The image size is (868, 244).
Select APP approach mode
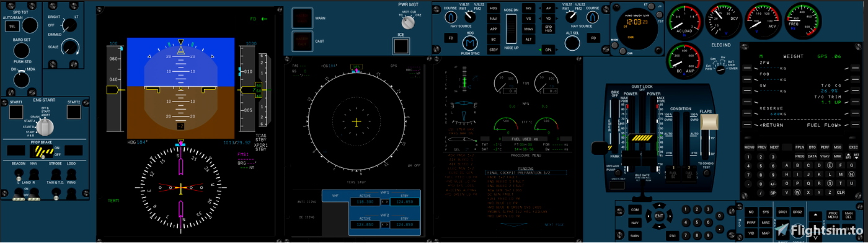(494, 29)
